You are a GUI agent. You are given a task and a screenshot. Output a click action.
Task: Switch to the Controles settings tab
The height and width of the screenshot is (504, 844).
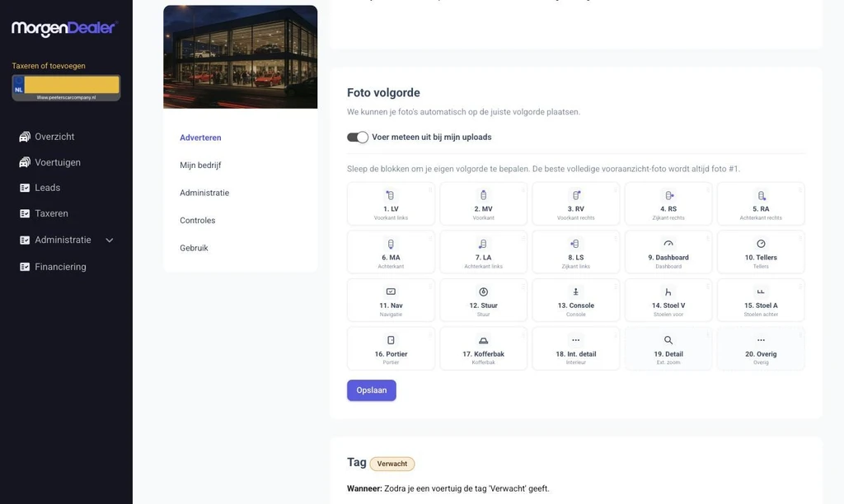[198, 221]
